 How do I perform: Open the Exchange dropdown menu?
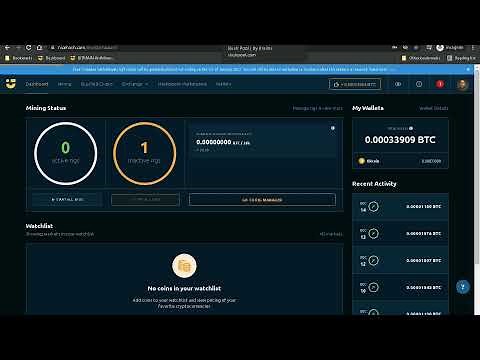pos(135,84)
